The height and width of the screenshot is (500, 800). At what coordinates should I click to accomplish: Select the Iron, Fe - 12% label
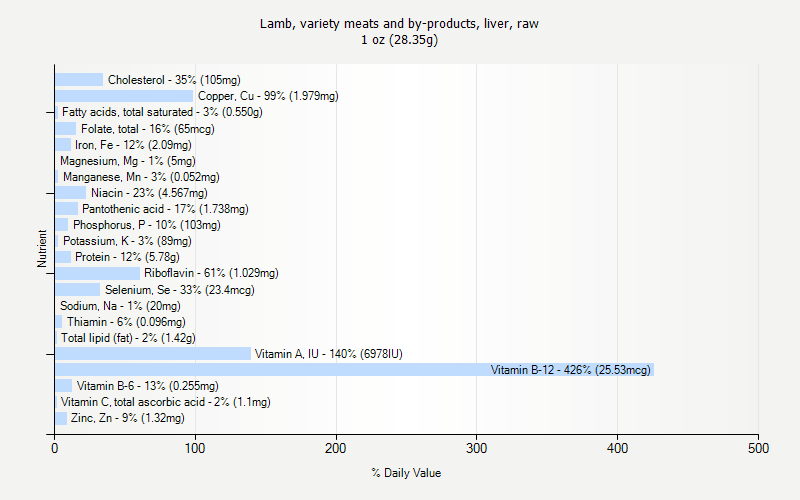[x=133, y=145]
